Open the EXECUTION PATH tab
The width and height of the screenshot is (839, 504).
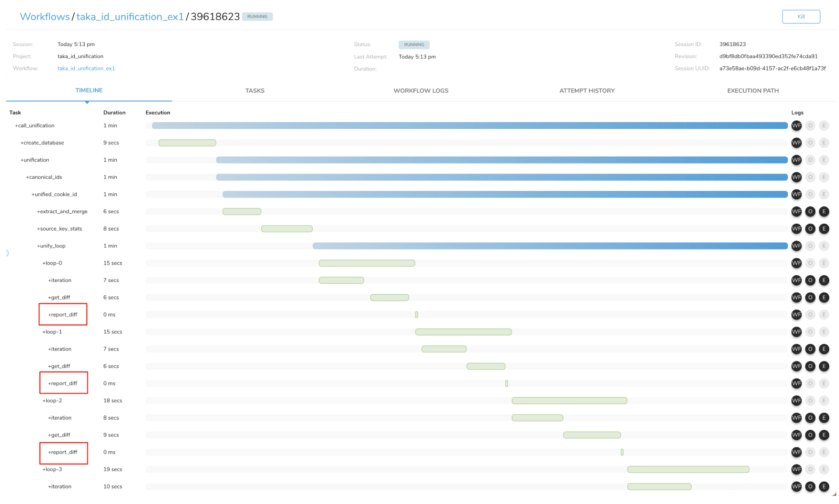(753, 91)
